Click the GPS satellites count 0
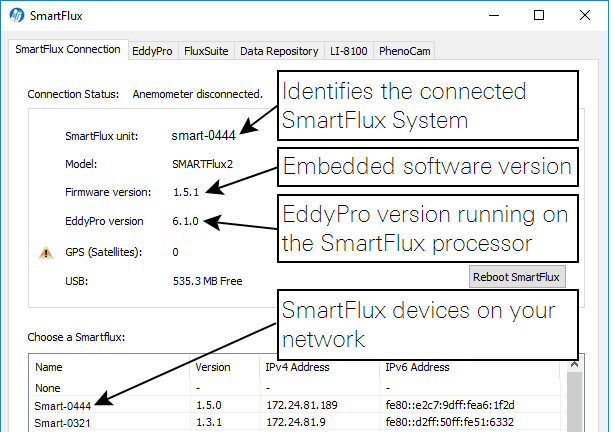The width and height of the screenshot is (611, 432). (x=175, y=252)
